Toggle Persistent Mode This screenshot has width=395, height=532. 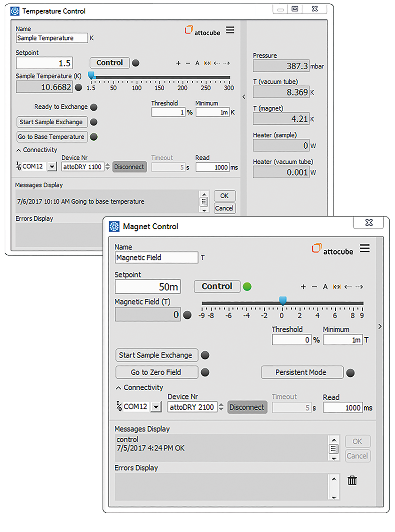pos(302,372)
